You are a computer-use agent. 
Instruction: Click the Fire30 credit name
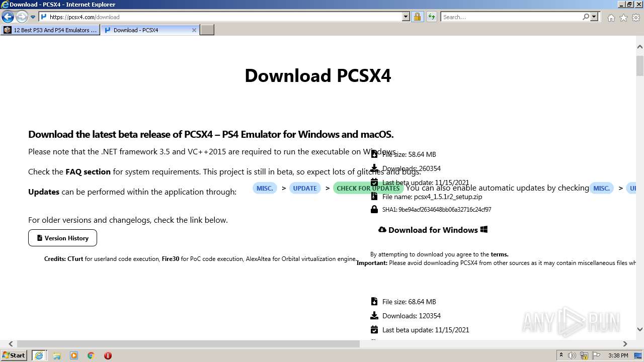click(x=170, y=259)
